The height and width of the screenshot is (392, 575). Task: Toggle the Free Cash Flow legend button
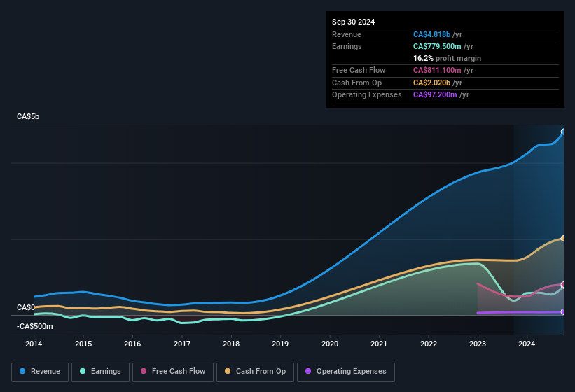click(173, 372)
